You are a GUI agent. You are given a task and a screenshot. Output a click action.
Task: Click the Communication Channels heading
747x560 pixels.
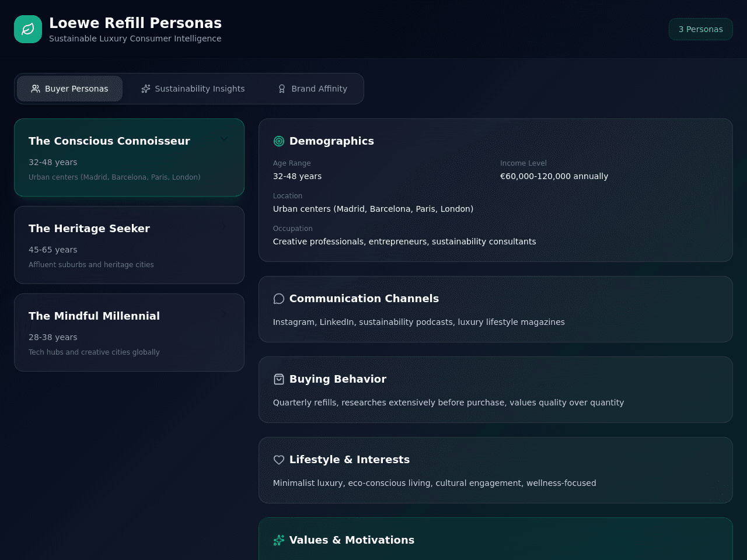(364, 299)
